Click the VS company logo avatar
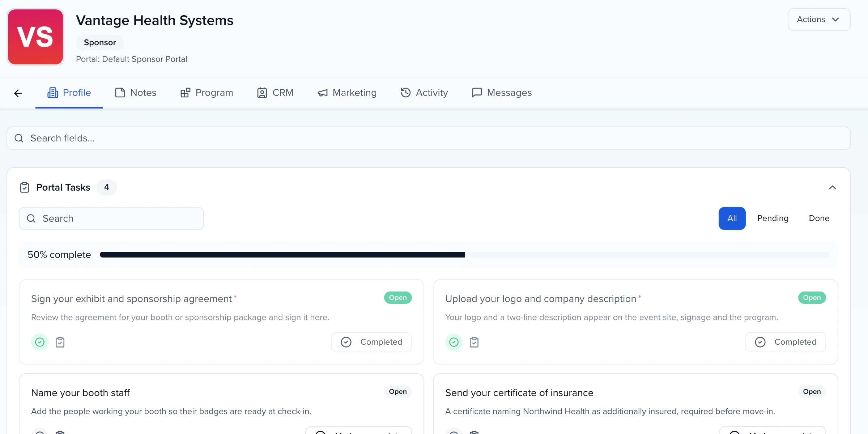This screenshot has width=868, height=434. pos(35,37)
